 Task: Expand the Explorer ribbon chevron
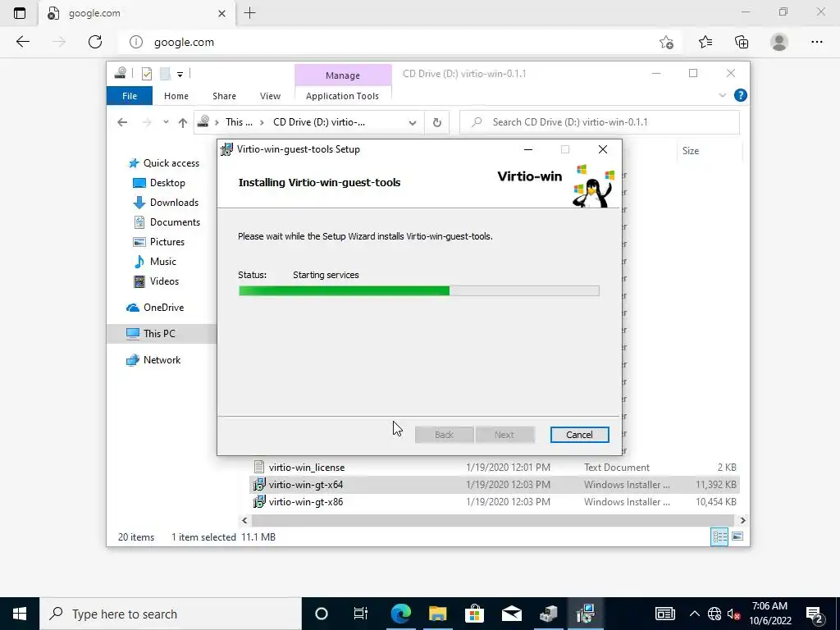tap(722, 95)
